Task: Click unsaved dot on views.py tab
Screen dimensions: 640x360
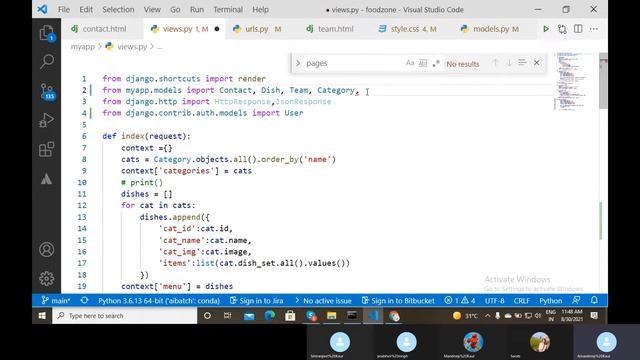Action: (217, 29)
